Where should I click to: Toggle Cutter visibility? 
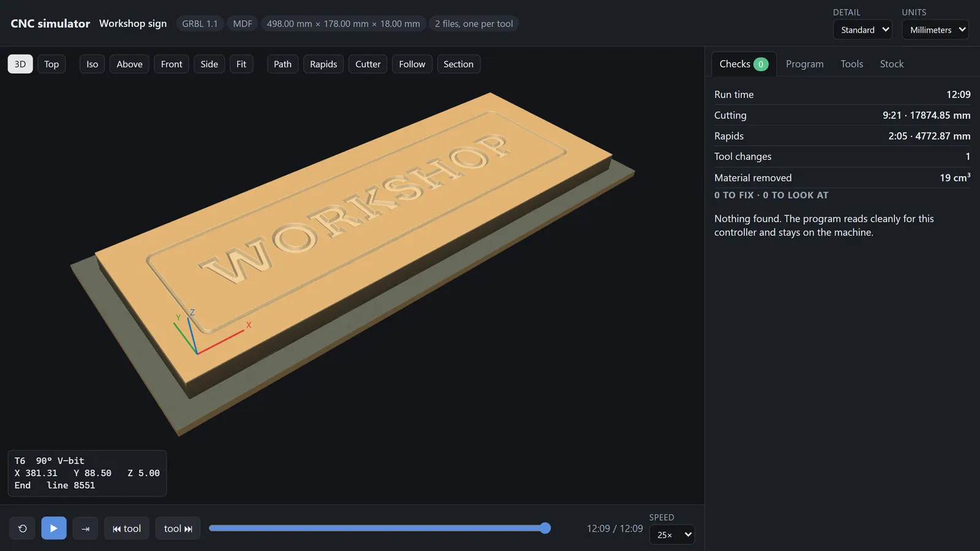[368, 64]
